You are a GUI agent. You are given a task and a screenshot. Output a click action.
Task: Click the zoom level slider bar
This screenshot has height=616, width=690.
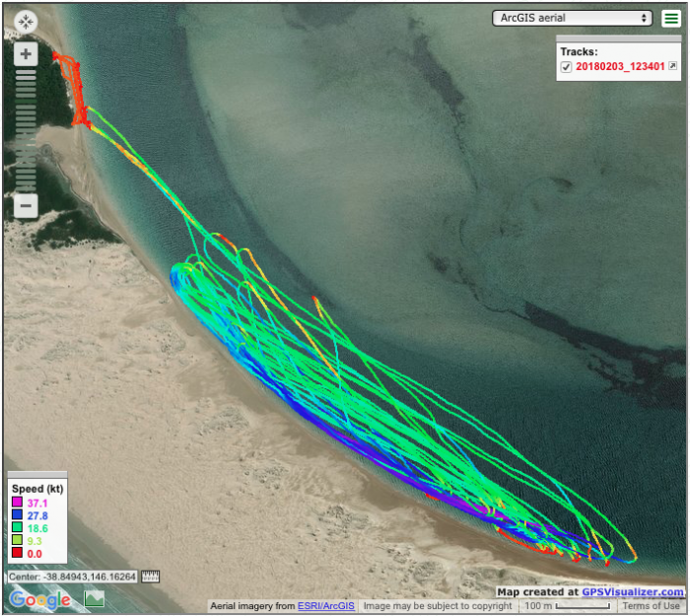(x=26, y=128)
